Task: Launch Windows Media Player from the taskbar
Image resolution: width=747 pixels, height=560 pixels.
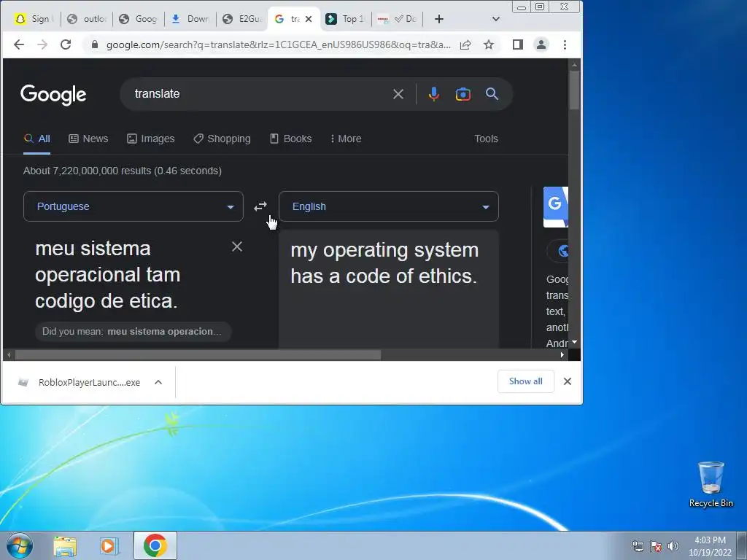Action: (109, 546)
